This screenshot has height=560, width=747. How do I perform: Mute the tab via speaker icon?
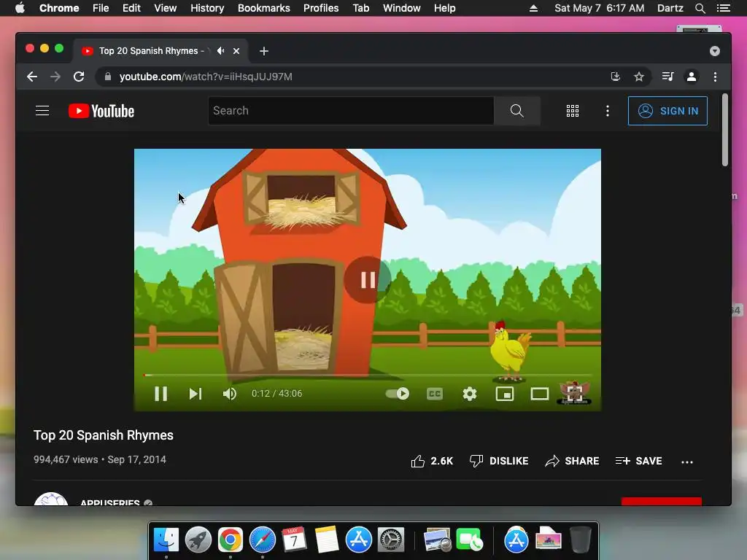coord(220,51)
